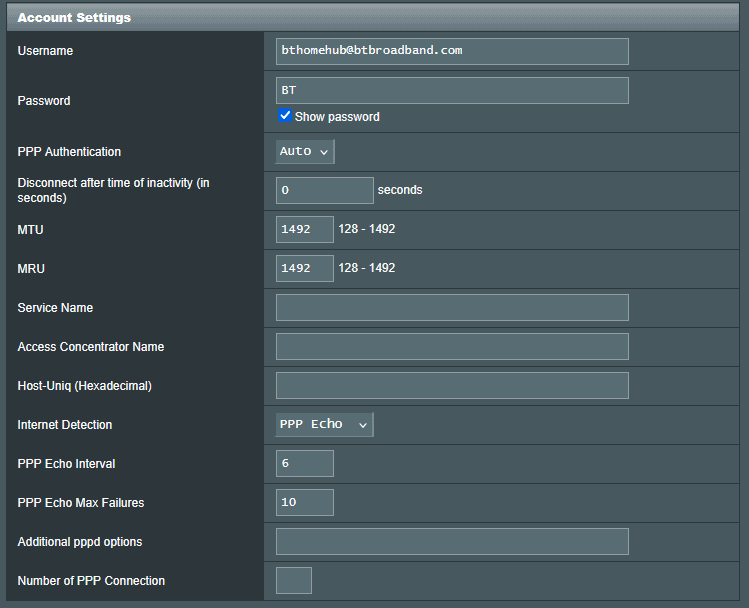Select the MTU value field

[304, 229]
